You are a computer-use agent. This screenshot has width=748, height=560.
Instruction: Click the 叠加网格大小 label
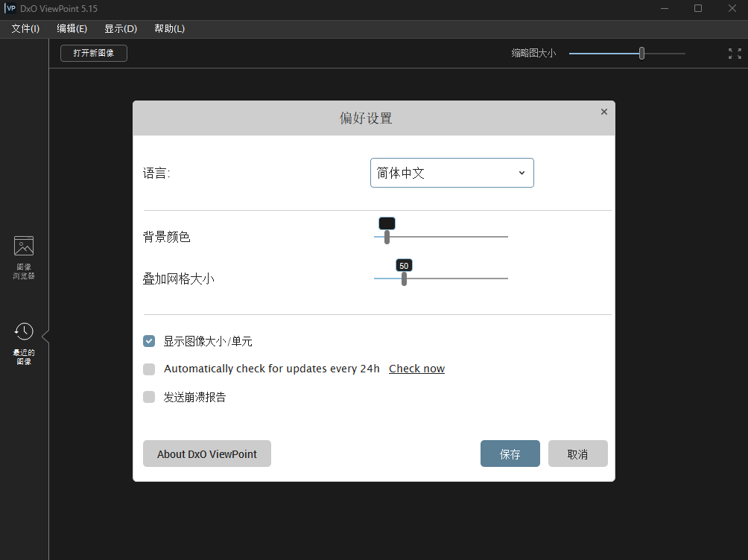pos(178,279)
